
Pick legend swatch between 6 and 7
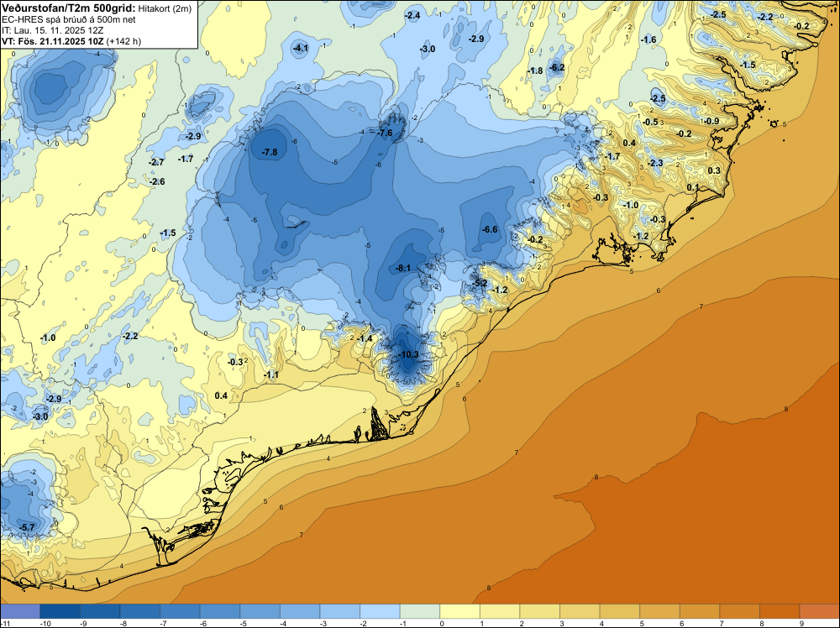tap(700, 611)
